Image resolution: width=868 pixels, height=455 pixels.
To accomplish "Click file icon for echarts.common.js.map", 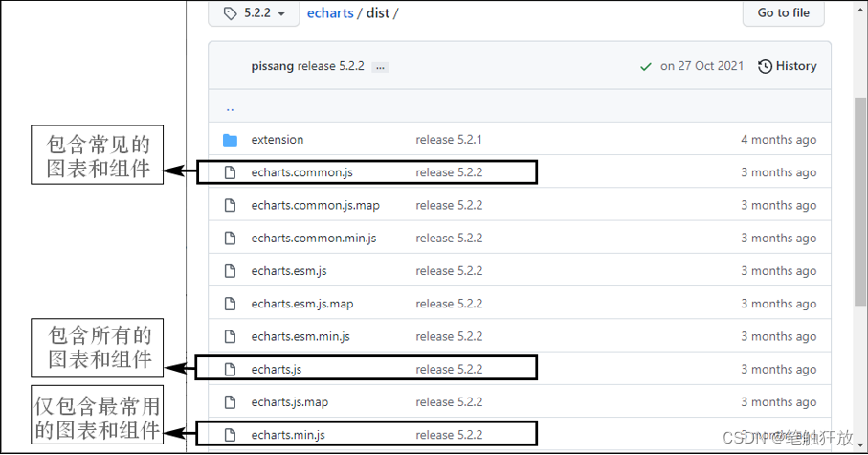I will [x=230, y=205].
